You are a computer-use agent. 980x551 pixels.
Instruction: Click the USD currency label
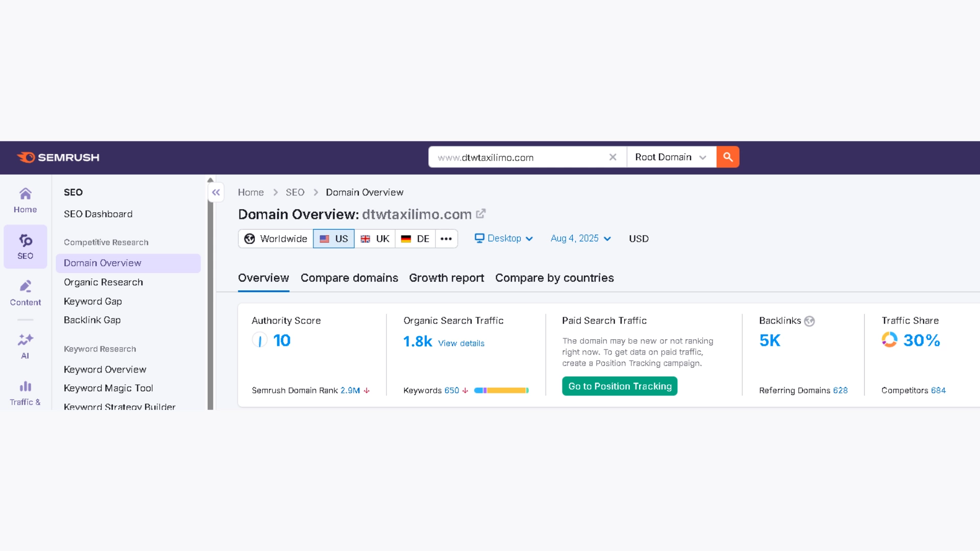tap(639, 239)
